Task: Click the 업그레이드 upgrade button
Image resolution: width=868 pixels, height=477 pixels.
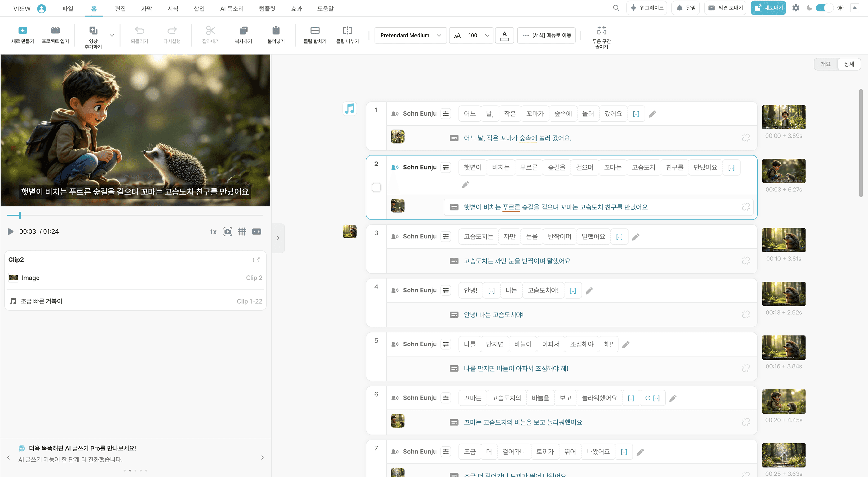Action: pos(646,8)
